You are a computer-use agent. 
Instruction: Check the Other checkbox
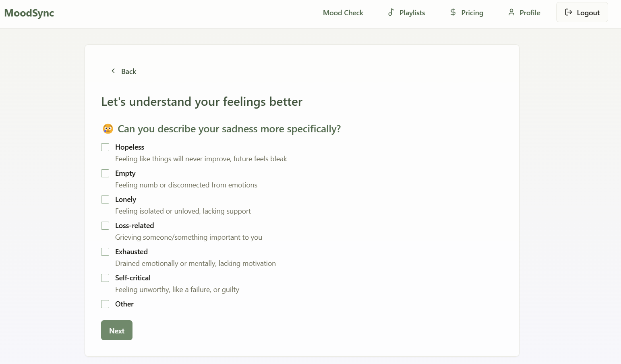coord(105,304)
